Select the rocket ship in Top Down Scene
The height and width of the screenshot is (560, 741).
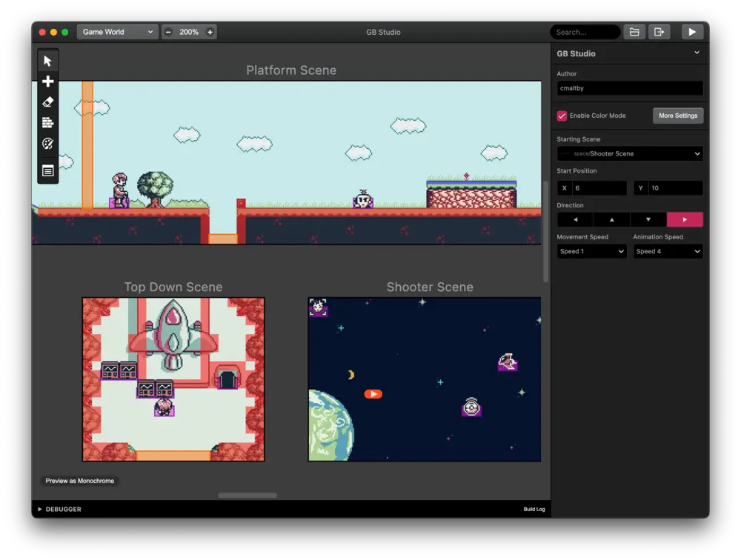click(x=173, y=335)
